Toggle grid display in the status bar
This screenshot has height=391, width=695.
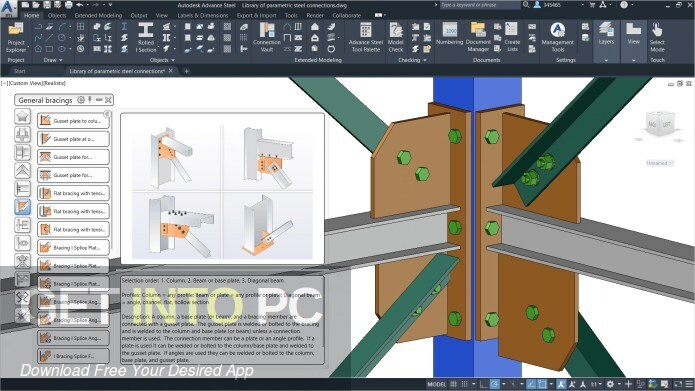pyautogui.click(x=453, y=384)
